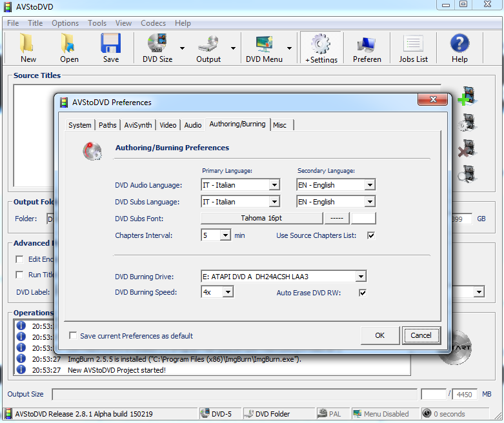Preview title with magnifier film icon
This screenshot has width=504, height=423.
467,173
